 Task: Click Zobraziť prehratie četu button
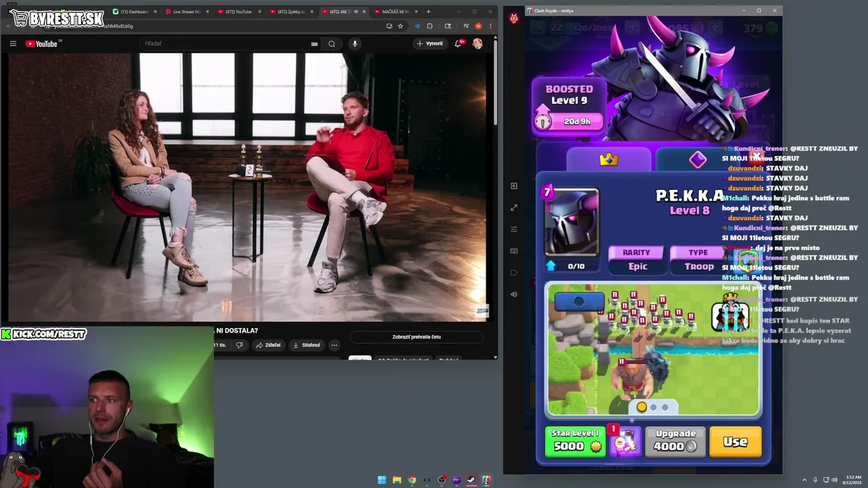(416, 337)
